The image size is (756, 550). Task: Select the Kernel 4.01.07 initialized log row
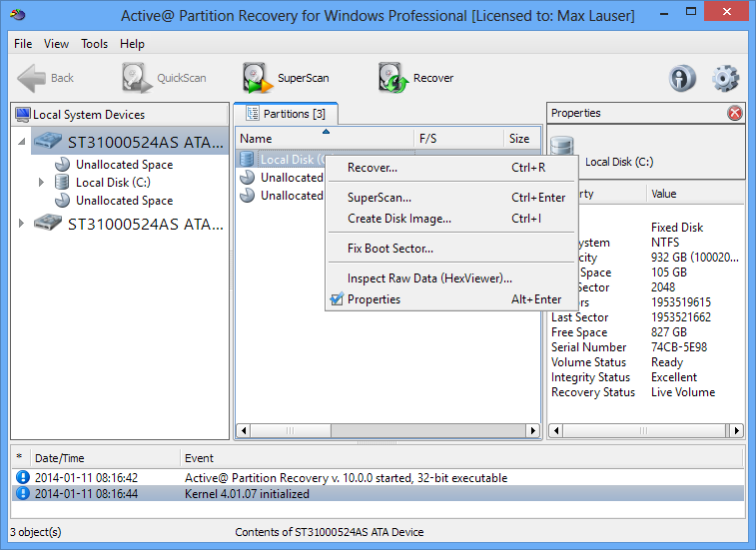378,493
